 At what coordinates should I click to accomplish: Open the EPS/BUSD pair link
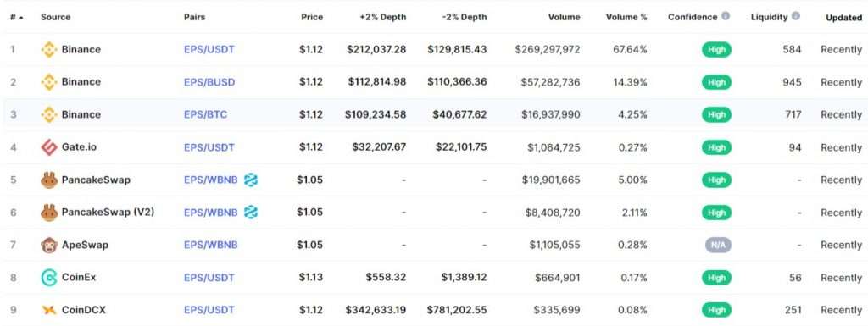coord(209,82)
